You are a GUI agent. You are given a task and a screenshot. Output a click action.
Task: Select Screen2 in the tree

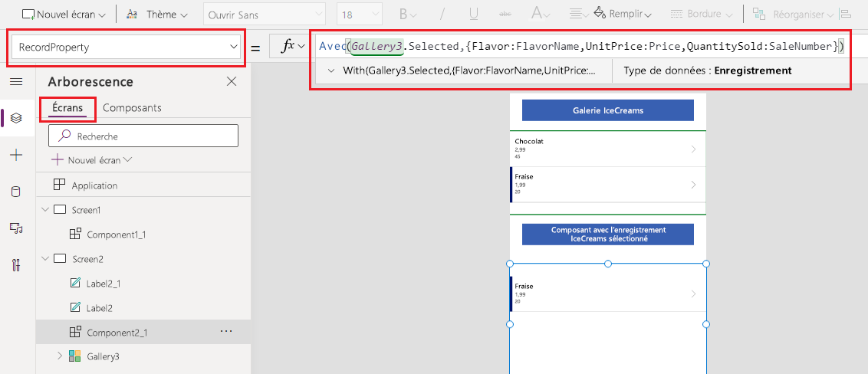click(87, 259)
